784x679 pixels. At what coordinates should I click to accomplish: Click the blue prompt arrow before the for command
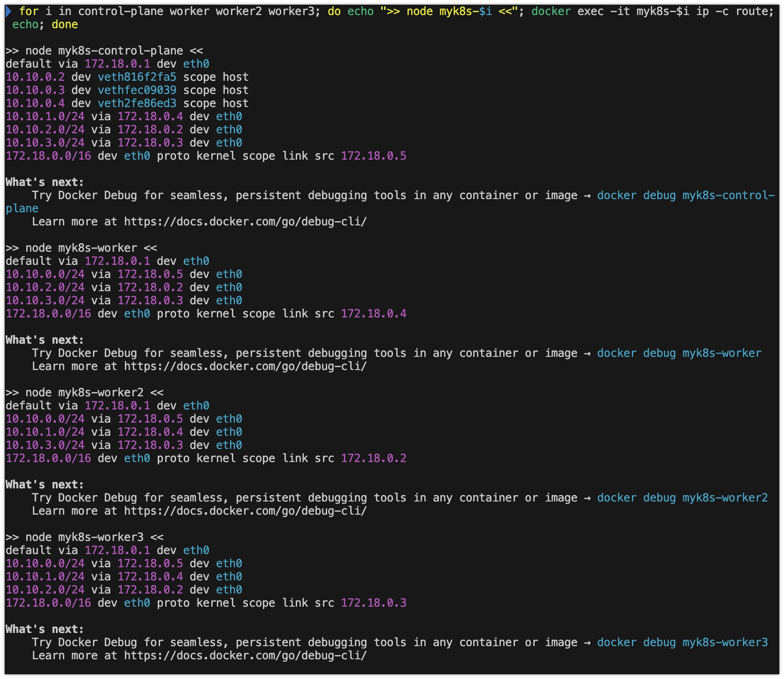pyautogui.click(x=8, y=11)
